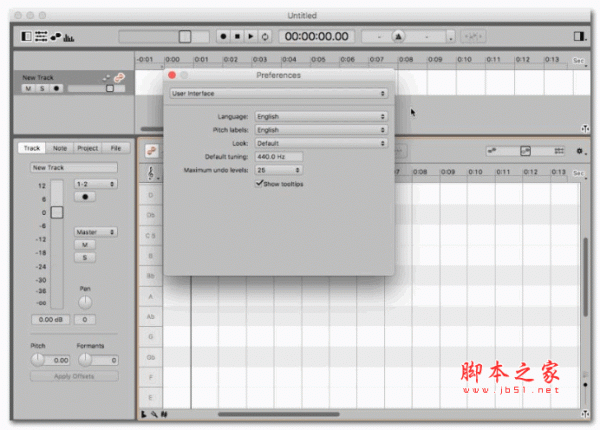Click the orange blob icon in note editor
This screenshot has height=430, width=600.
(152, 151)
